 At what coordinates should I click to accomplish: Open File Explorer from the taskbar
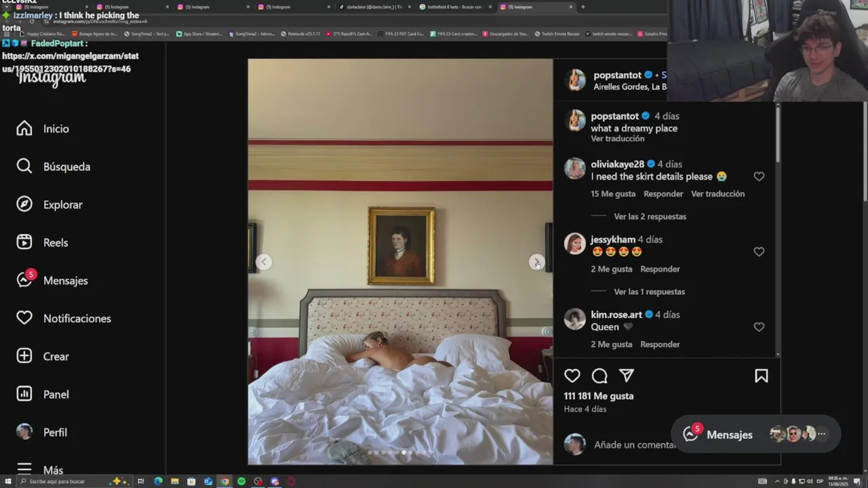point(175,481)
